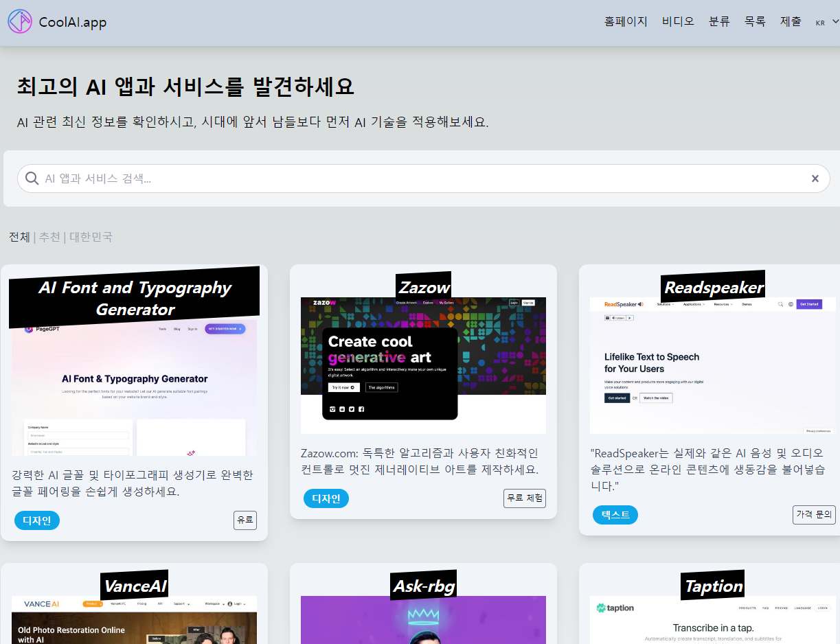Click the Zazow description text
The height and width of the screenshot is (644, 840).
[x=420, y=461]
